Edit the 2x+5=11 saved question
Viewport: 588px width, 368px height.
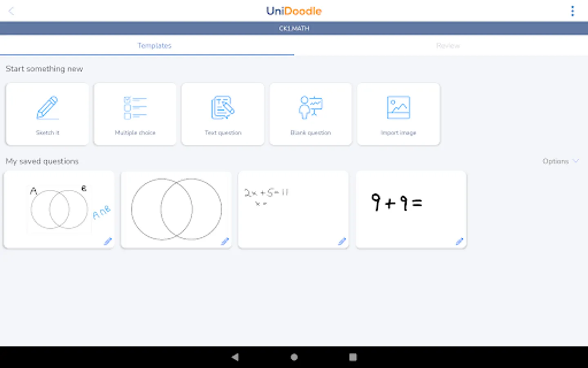coord(342,241)
